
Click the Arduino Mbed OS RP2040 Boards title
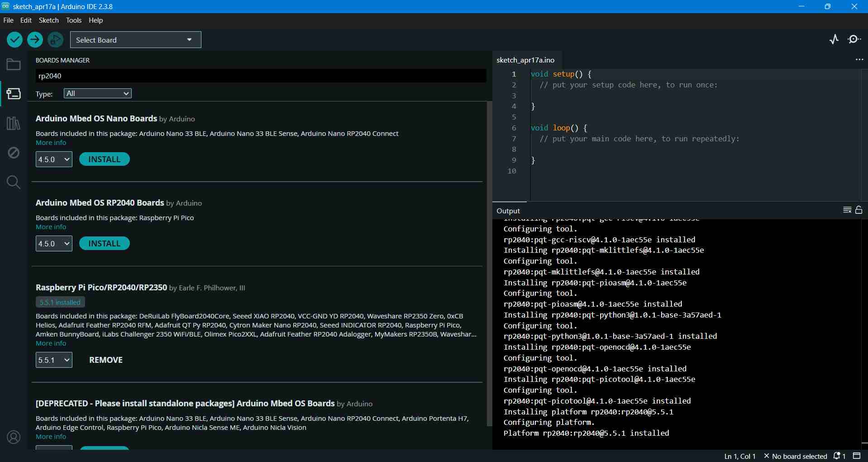pos(100,203)
